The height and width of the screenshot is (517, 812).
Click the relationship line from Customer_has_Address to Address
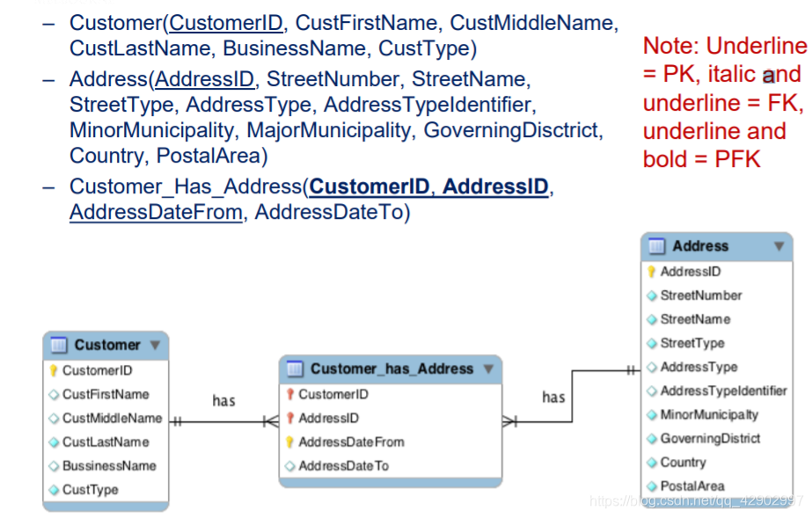click(x=572, y=397)
